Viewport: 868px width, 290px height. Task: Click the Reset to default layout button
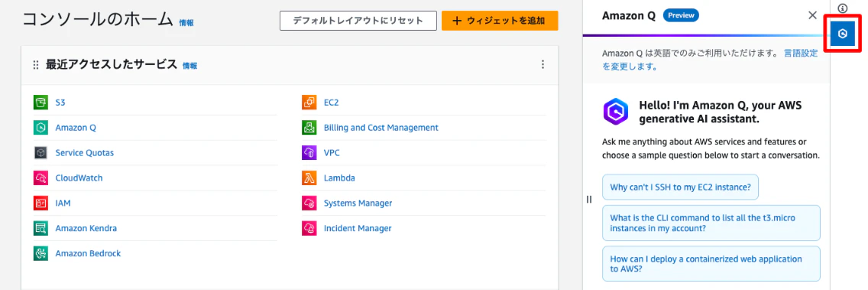pyautogui.click(x=358, y=21)
